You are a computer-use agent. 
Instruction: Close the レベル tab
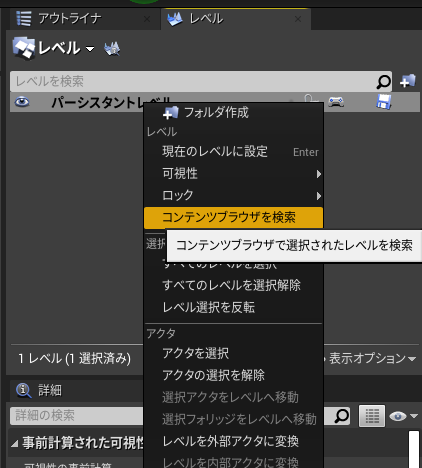(x=298, y=19)
